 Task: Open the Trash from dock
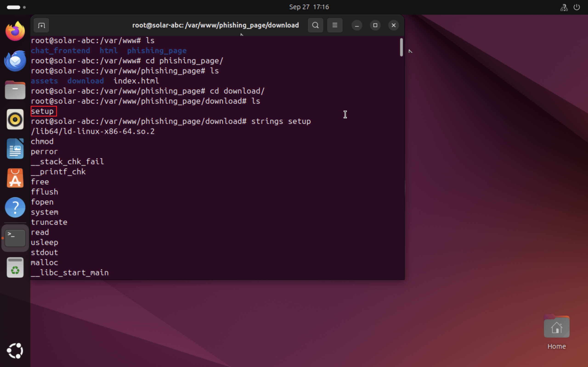(15, 267)
